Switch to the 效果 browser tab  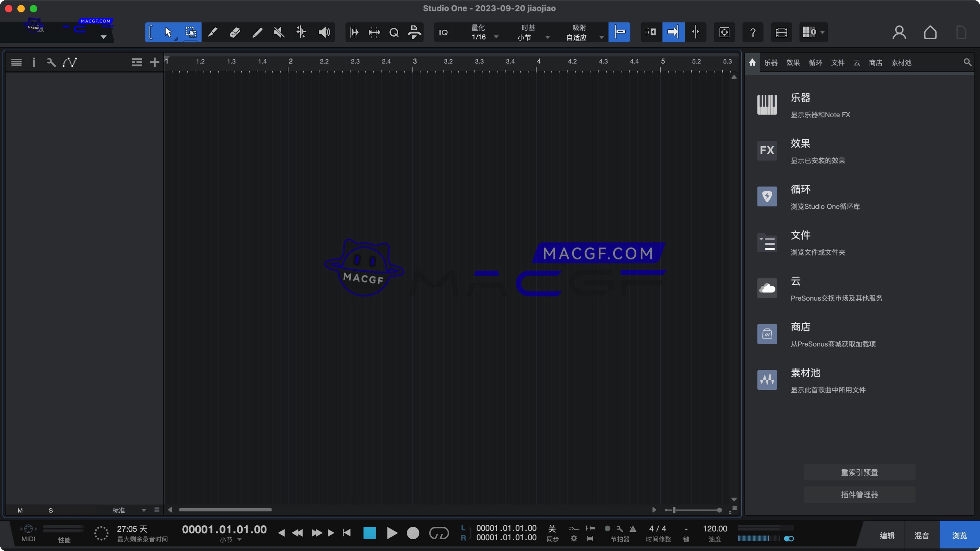tap(793, 63)
